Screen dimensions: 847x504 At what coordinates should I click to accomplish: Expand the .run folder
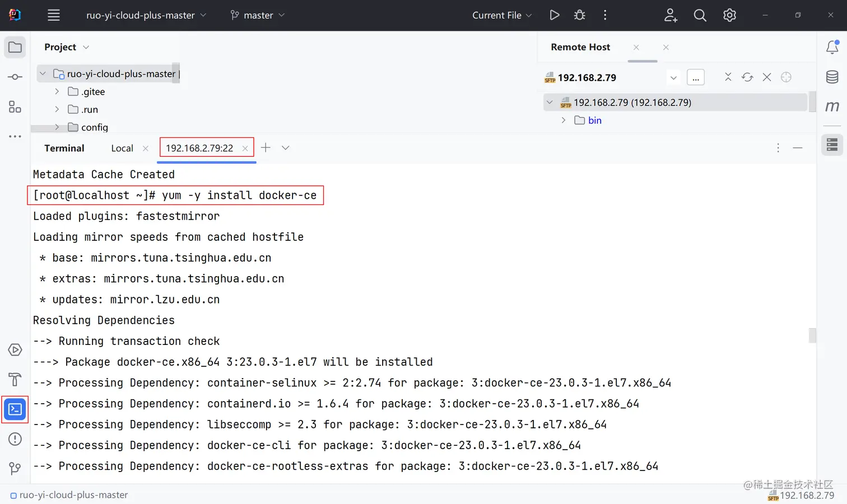57,109
